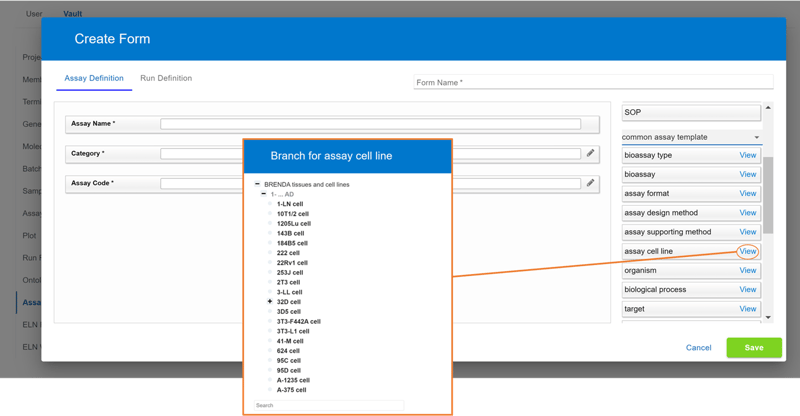Screen dimensions: 800x416
Task: Select the 3D5 cell entry
Action: 289,311
